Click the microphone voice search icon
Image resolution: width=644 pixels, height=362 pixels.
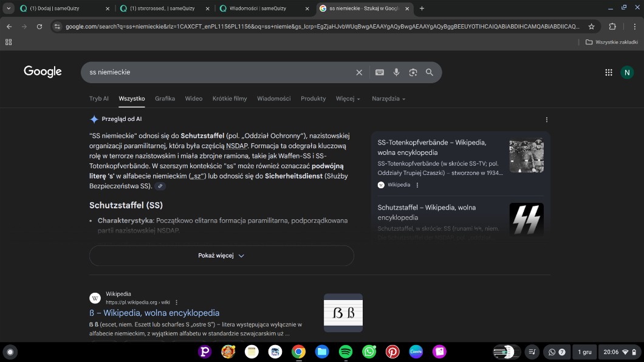tap(396, 72)
